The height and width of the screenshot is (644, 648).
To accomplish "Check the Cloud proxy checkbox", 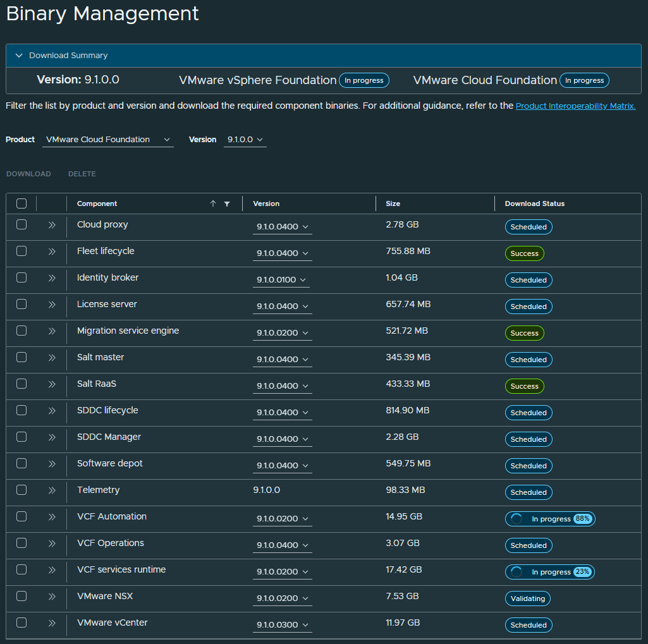I will [x=21, y=224].
